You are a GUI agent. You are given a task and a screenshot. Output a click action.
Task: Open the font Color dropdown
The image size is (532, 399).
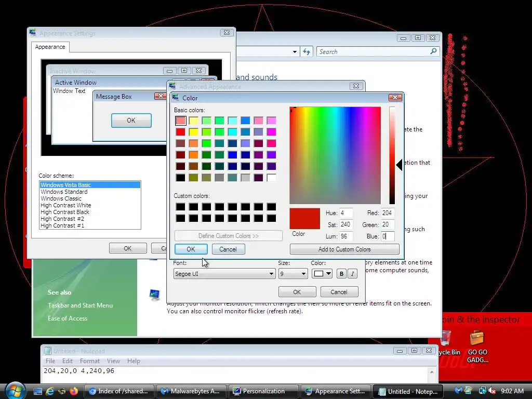322,274
